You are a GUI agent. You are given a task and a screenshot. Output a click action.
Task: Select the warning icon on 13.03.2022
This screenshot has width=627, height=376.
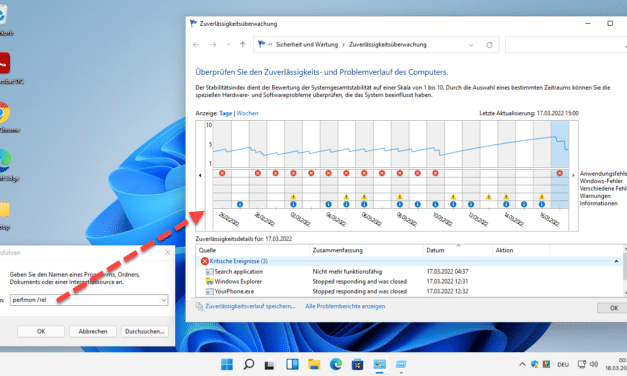[489, 197]
